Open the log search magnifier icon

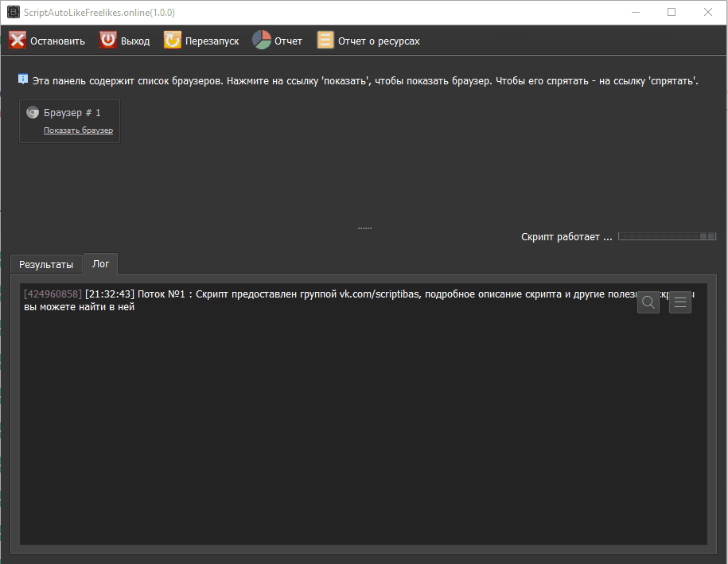coord(648,302)
